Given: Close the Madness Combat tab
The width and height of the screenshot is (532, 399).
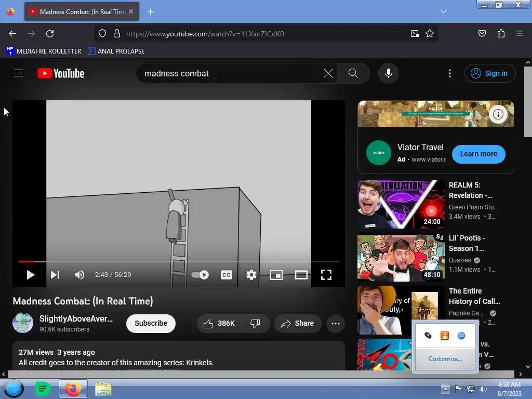Looking at the screenshot, I should [131, 11].
